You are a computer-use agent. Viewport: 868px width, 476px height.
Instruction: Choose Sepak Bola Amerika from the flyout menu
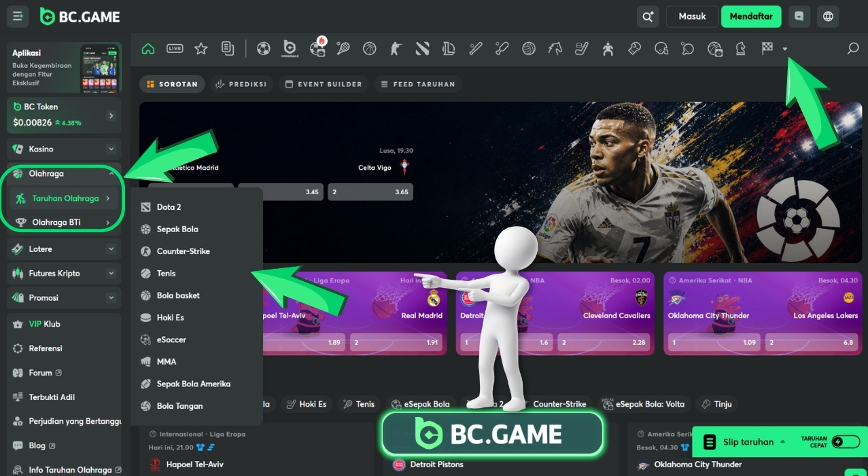click(x=196, y=384)
